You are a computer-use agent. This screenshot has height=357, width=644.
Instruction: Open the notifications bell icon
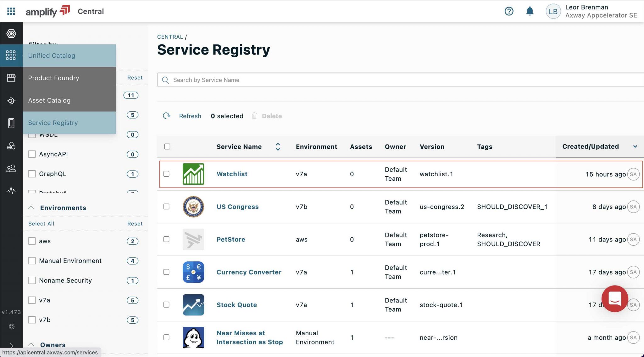(x=530, y=11)
